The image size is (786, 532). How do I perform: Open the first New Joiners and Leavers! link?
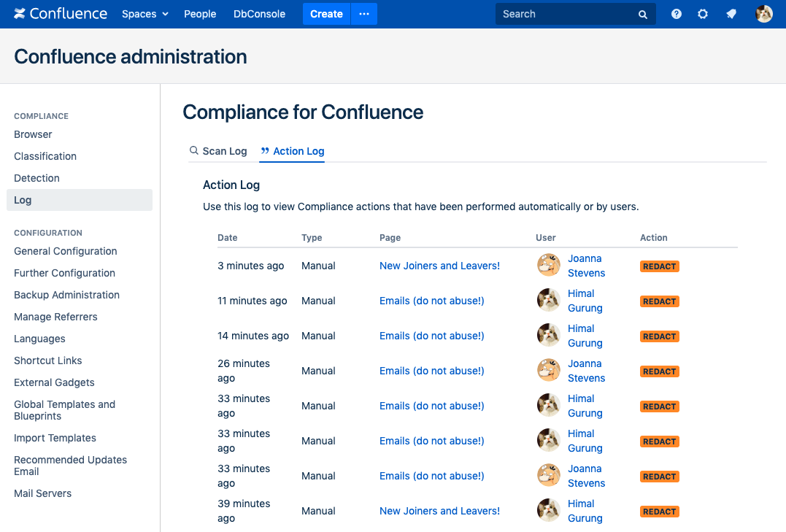pyautogui.click(x=439, y=266)
